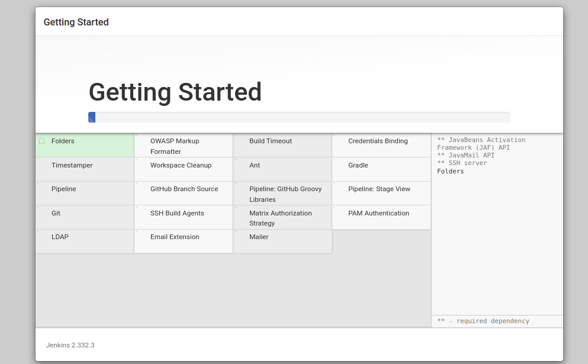Click the SSH Build Agents plugin cell
The image size is (588, 364).
(184, 217)
